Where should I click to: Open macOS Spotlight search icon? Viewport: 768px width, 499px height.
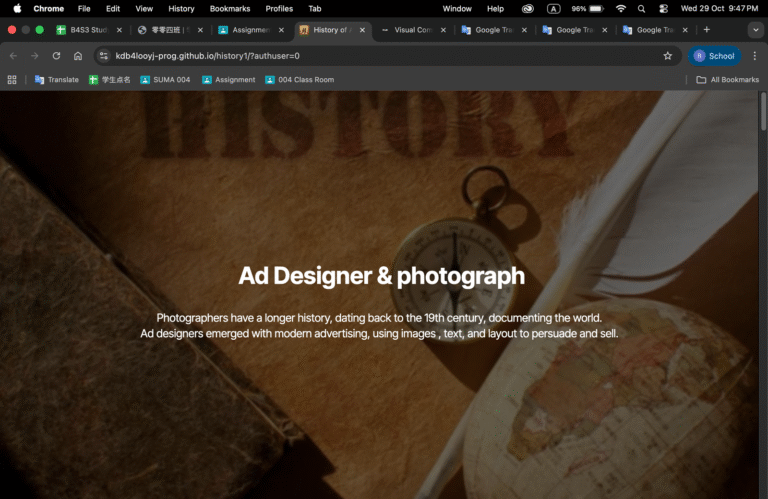click(641, 8)
